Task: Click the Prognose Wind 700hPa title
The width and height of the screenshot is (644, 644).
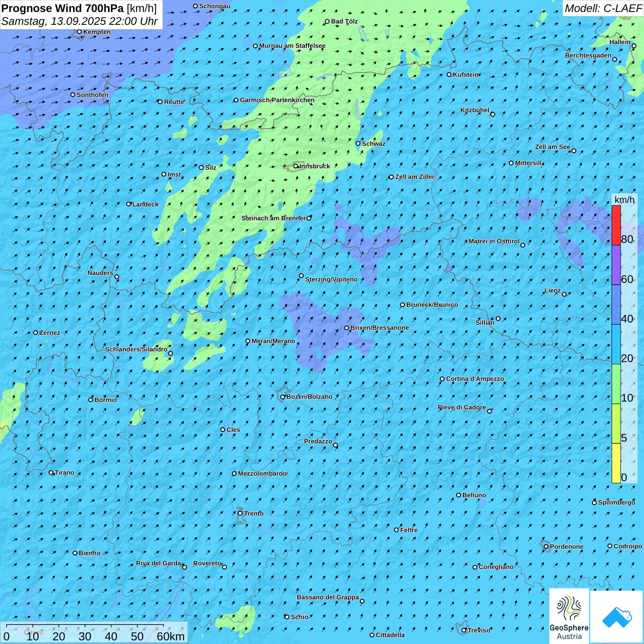Action: click(63, 8)
